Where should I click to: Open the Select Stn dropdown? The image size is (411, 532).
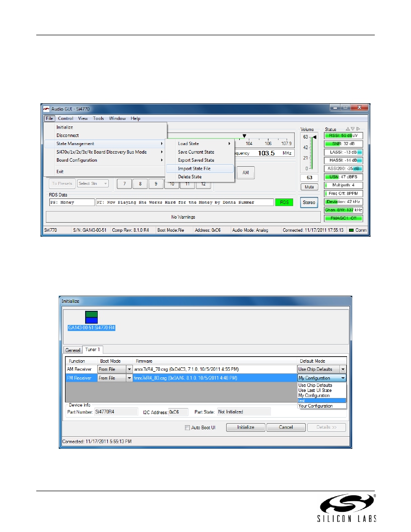(x=93, y=183)
